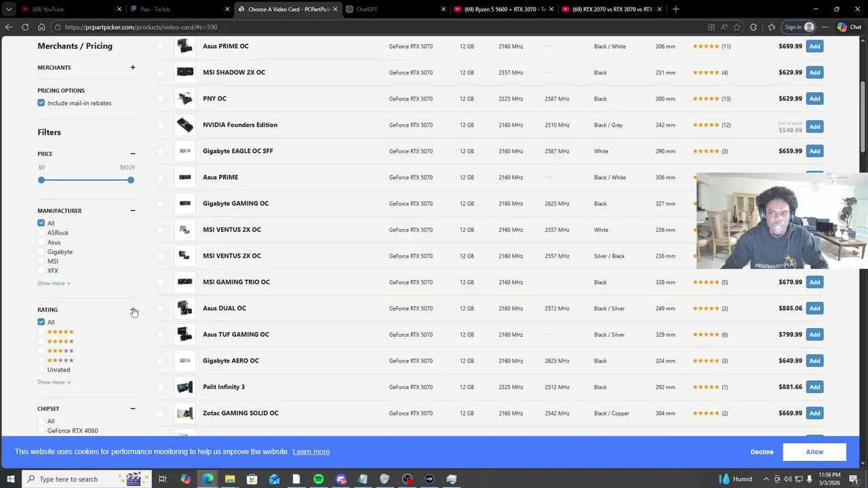Toggle Include mail-in rebates checkbox

click(41, 103)
